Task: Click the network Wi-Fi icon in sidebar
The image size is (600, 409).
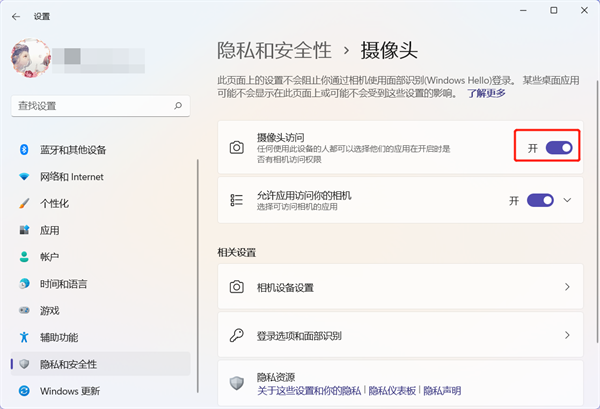Action: click(x=24, y=177)
